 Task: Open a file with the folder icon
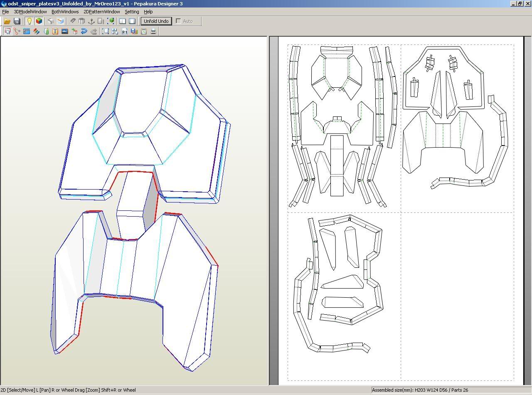click(x=7, y=21)
